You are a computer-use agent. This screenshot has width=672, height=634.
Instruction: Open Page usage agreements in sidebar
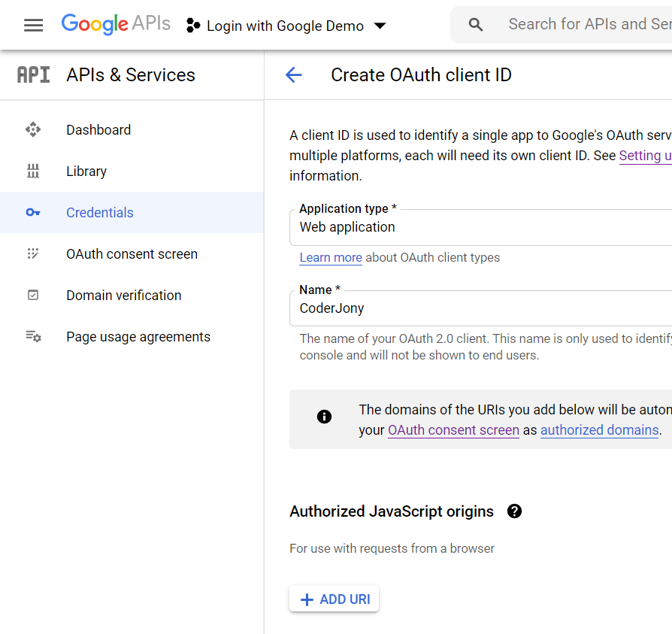(132, 336)
